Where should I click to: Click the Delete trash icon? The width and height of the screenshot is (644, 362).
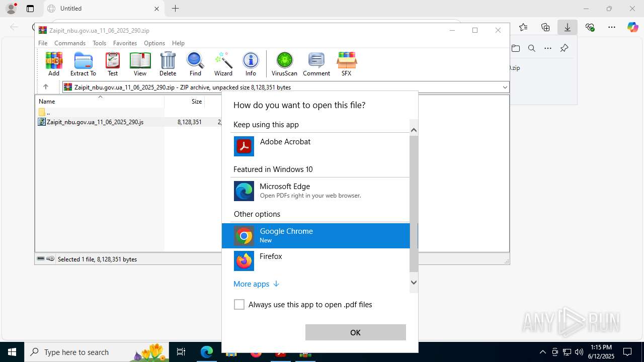(168, 64)
